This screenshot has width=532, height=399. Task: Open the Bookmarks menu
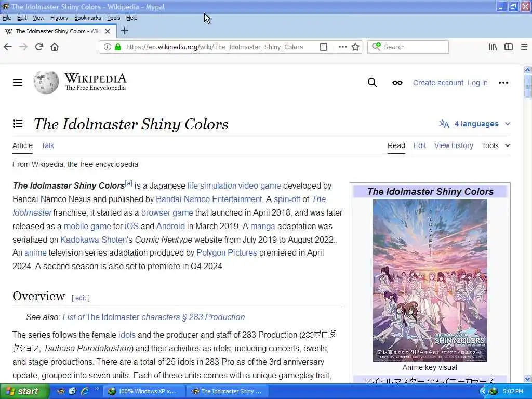(87, 18)
